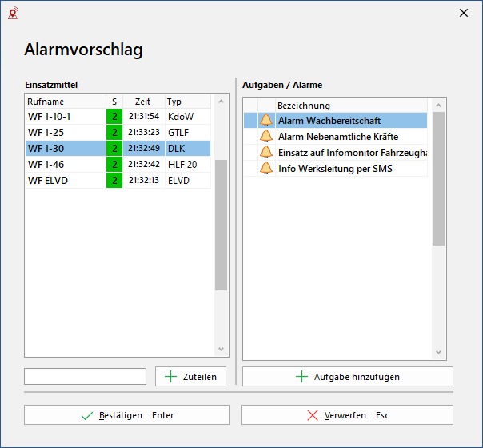Viewport: 483px width, 448px height.
Task: Click the text field beside Zuteilen
Action: 85,377
